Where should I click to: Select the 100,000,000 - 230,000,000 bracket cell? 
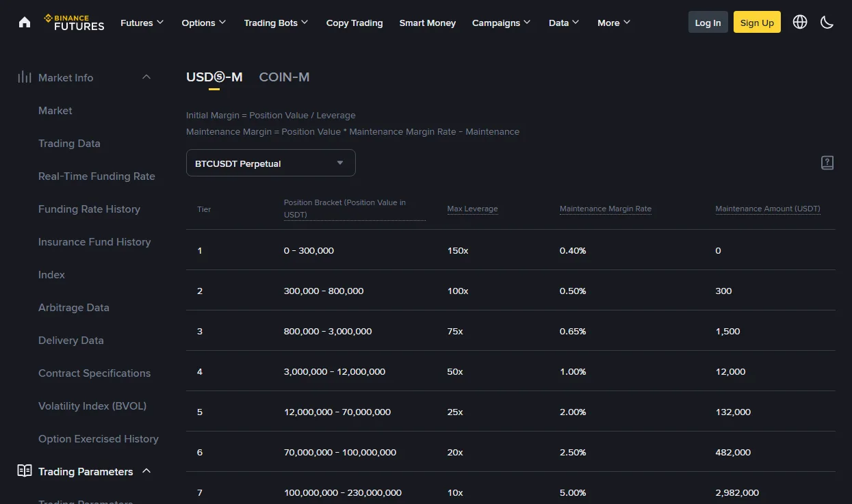tap(343, 492)
